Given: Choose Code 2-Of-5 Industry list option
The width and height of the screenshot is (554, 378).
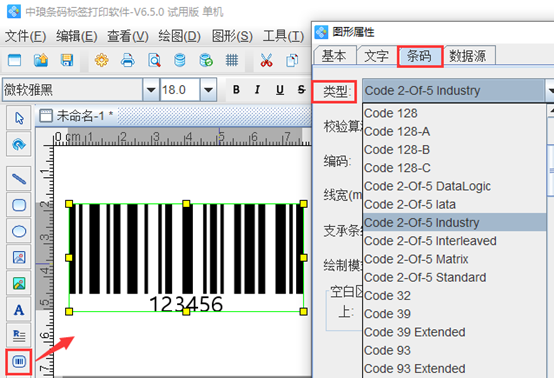Looking at the screenshot, I should click(454, 223).
